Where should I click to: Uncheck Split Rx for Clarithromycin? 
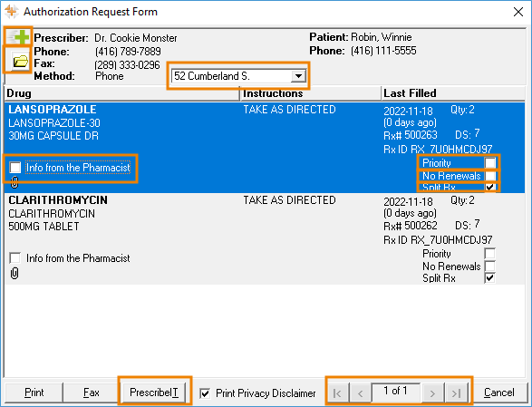pyautogui.click(x=490, y=278)
